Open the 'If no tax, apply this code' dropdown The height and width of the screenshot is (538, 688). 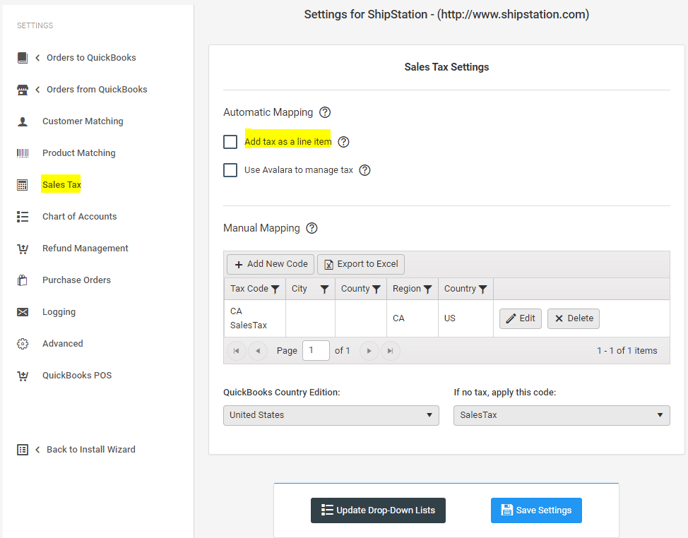tap(562, 415)
